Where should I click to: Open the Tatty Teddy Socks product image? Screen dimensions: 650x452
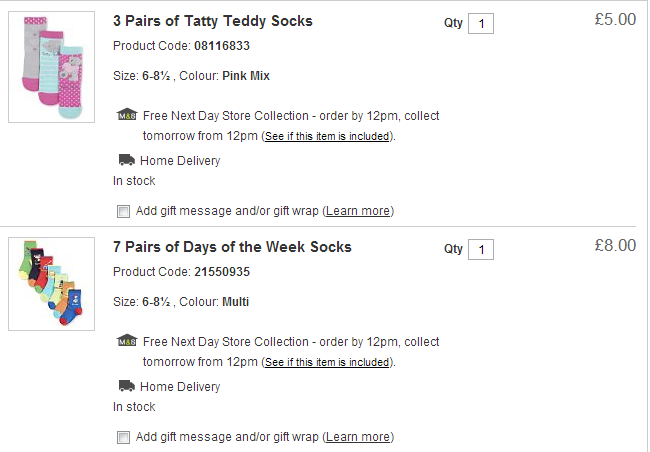coord(51,67)
